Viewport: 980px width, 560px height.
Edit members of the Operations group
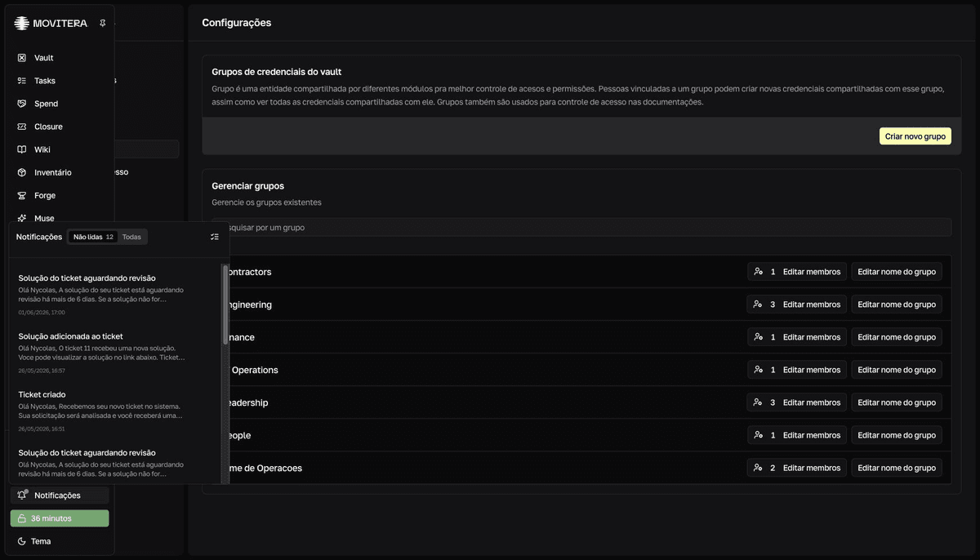(x=797, y=370)
